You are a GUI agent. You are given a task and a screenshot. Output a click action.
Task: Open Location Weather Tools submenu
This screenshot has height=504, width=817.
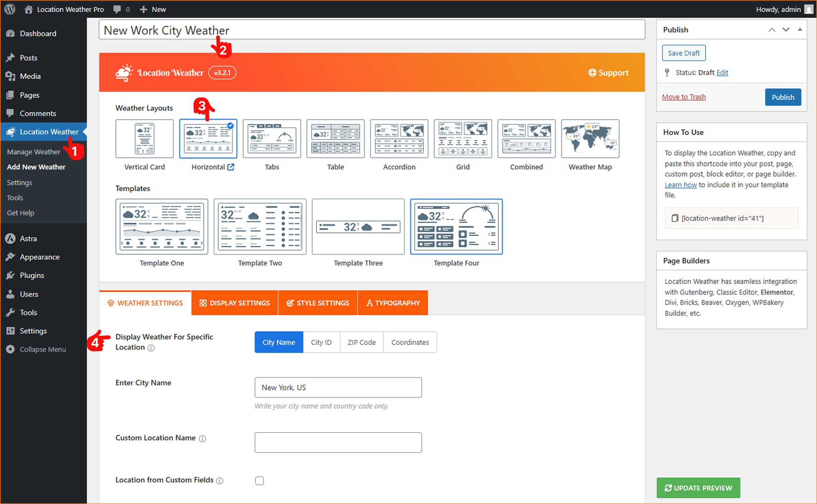click(x=15, y=197)
